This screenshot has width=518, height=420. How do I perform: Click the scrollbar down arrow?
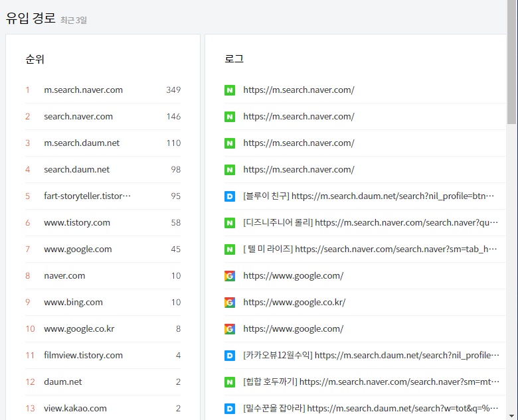point(511,416)
